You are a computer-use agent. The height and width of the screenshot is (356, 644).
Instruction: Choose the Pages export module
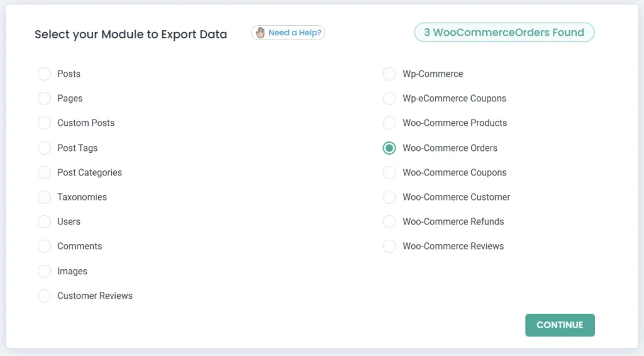[x=44, y=99]
